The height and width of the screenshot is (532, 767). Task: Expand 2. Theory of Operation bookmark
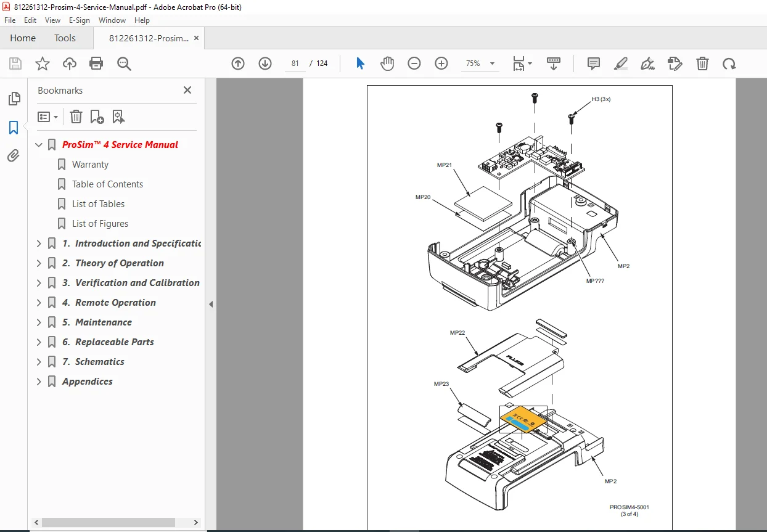click(x=39, y=263)
